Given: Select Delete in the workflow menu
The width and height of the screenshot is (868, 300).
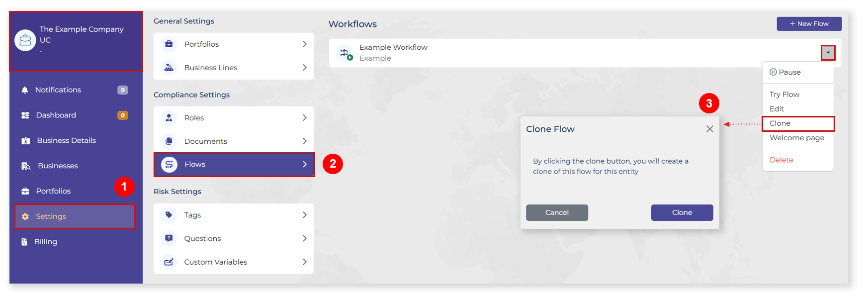Looking at the screenshot, I should pyautogui.click(x=781, y=160).
